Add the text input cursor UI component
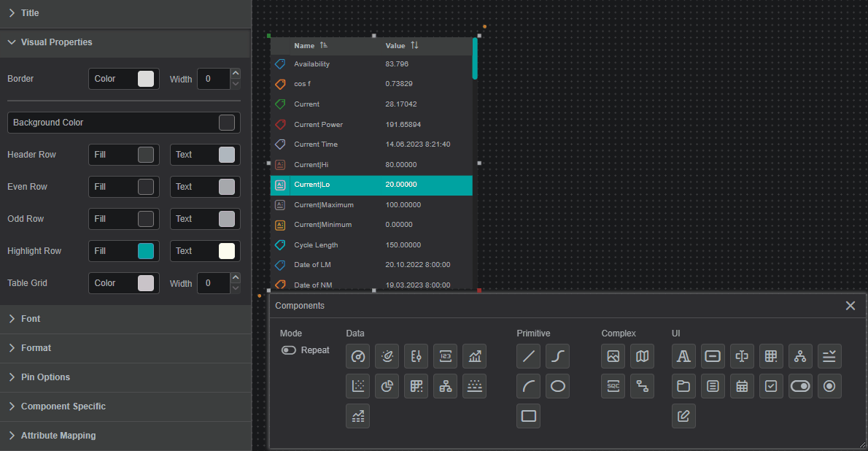Viewport: 868px width, 451px height. click(x=742, y=356)
